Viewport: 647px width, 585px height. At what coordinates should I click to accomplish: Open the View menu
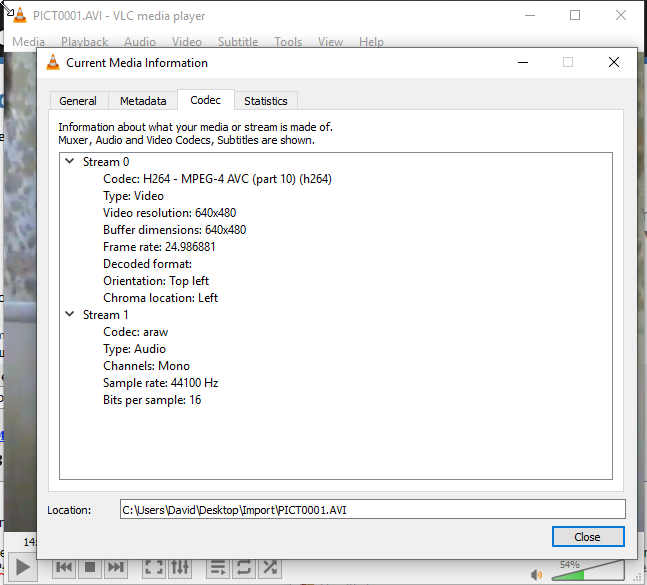point(330,42)
